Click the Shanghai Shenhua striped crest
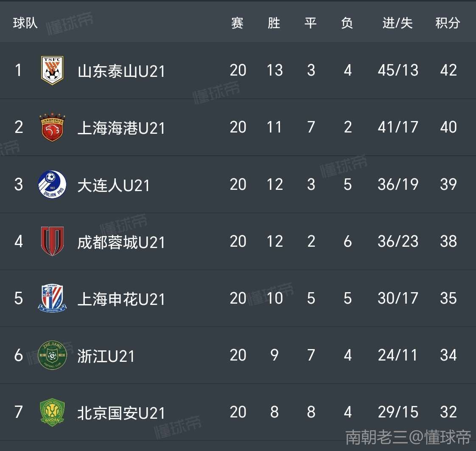 [x=52, y=298]
